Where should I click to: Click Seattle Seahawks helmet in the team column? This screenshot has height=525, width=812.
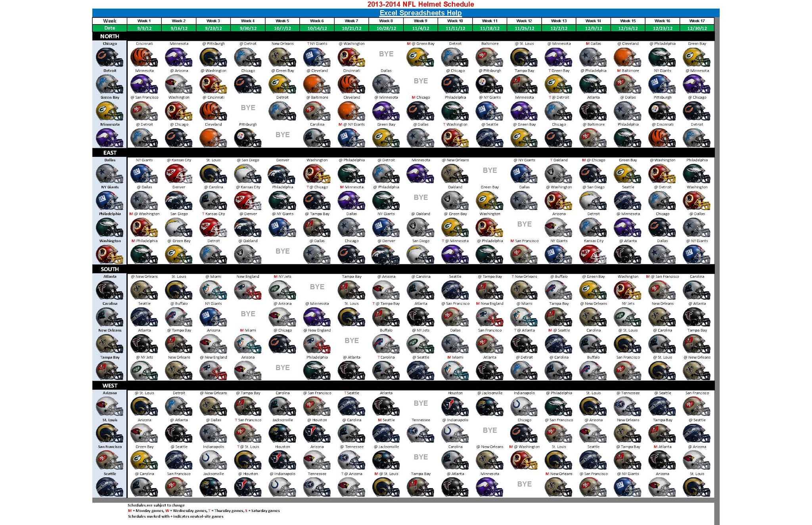[x=109, y=487]
